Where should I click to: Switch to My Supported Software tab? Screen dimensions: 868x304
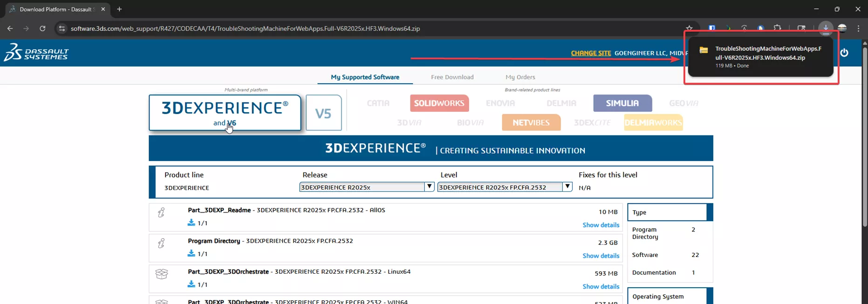[x=365, y=77]
